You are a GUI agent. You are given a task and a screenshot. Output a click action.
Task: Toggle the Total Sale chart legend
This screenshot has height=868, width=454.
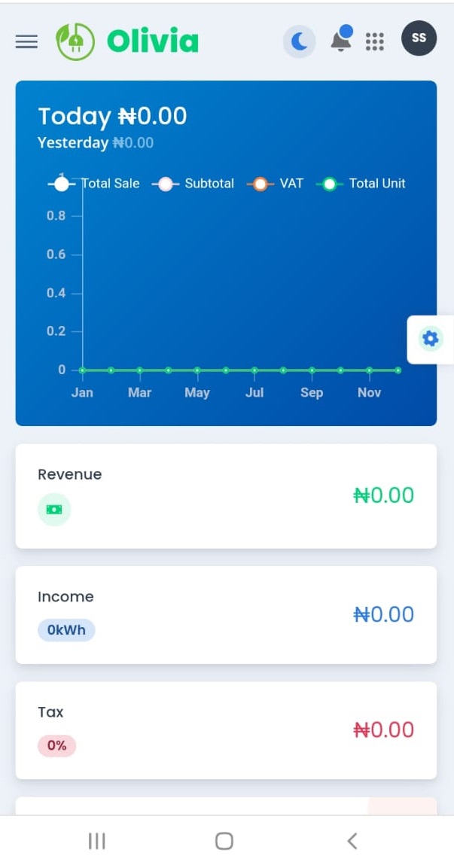93,184
